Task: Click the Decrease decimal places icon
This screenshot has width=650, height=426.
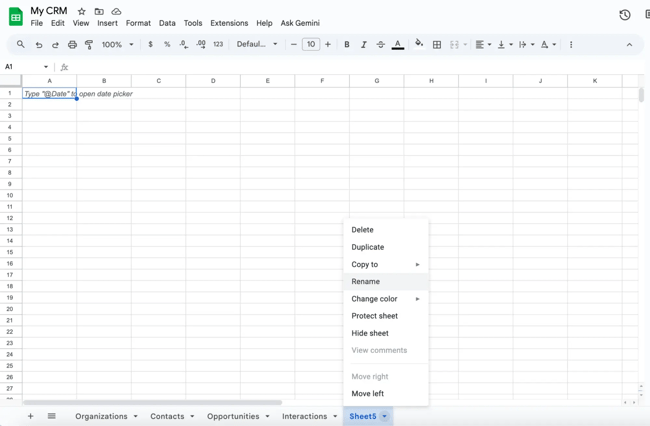Action: tap(184, 44)
